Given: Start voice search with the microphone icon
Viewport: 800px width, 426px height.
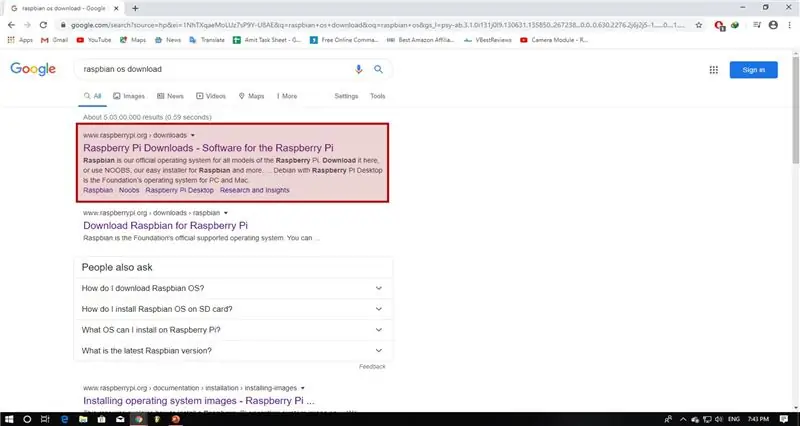Looking at the screenshot, I should coord(359,69).
